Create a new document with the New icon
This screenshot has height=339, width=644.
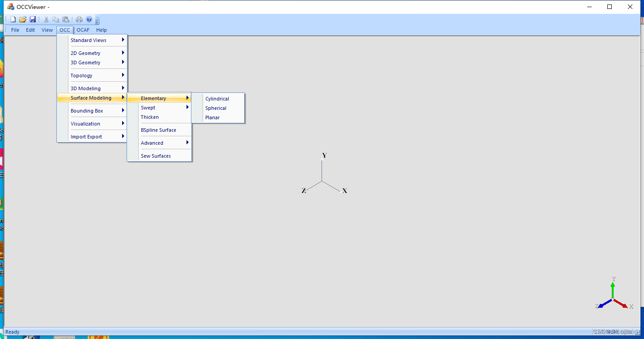click(13, 19)
